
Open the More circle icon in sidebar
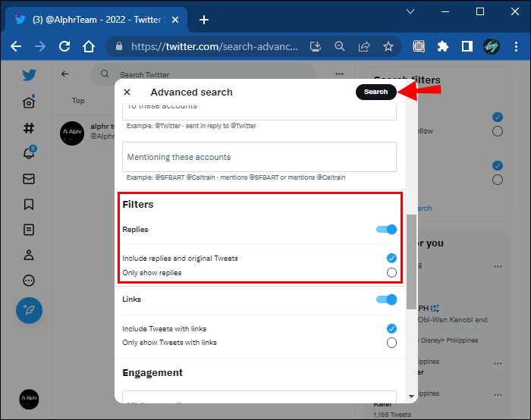point(29,281)
